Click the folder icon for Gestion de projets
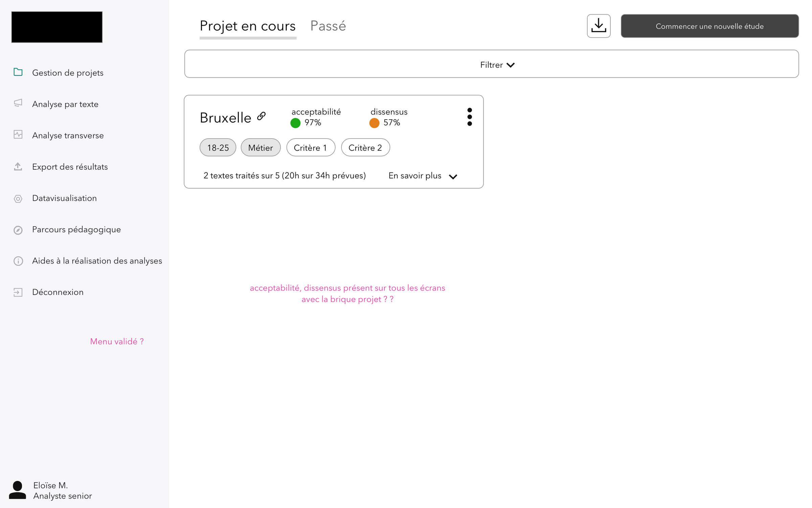Screen dimensions: 812x508 point(18,72)
